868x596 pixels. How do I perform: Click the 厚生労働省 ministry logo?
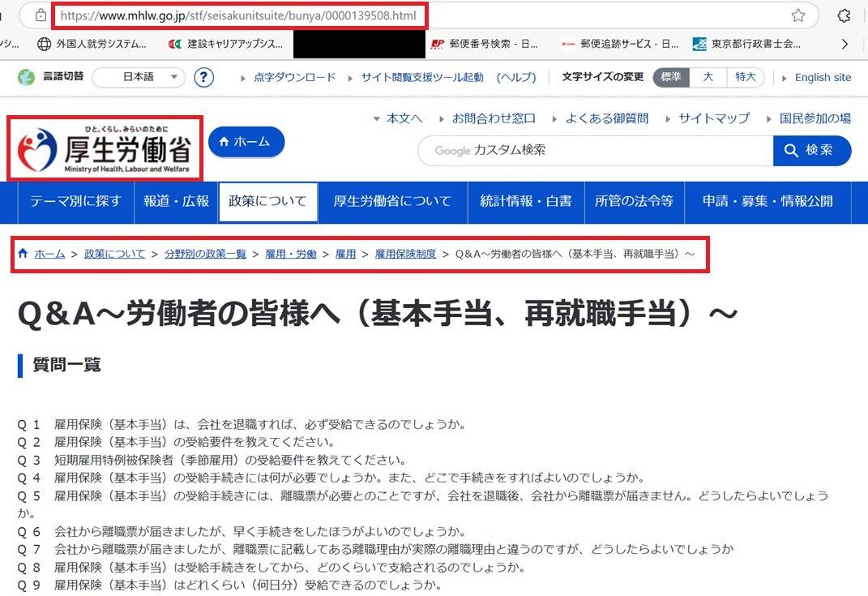point(105,148)
